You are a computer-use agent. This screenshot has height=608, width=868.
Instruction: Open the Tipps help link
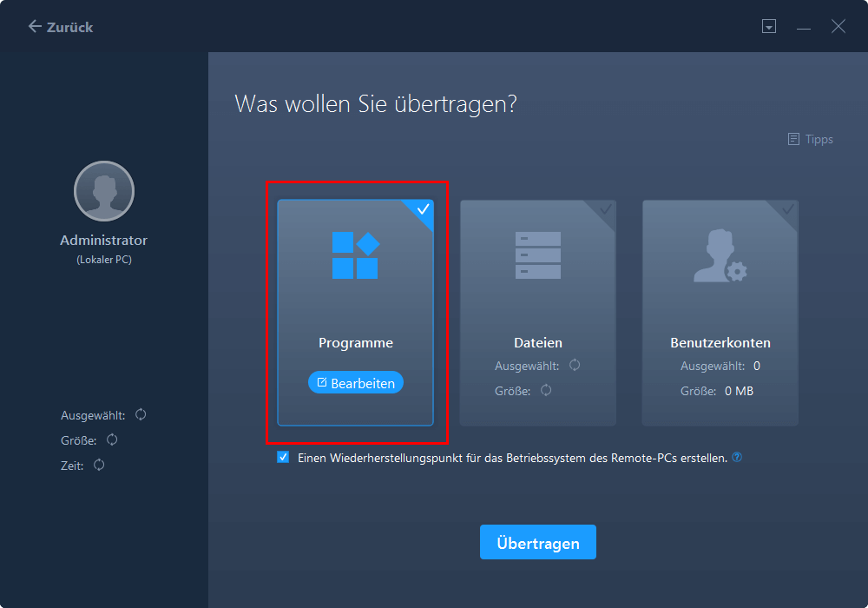811,139
